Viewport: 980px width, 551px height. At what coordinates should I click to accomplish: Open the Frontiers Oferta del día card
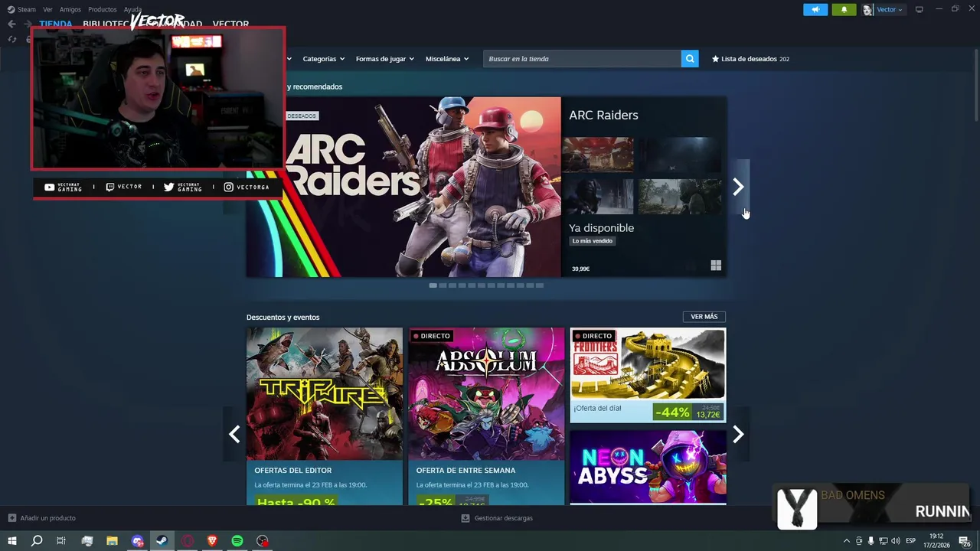(x=648, y=375)
